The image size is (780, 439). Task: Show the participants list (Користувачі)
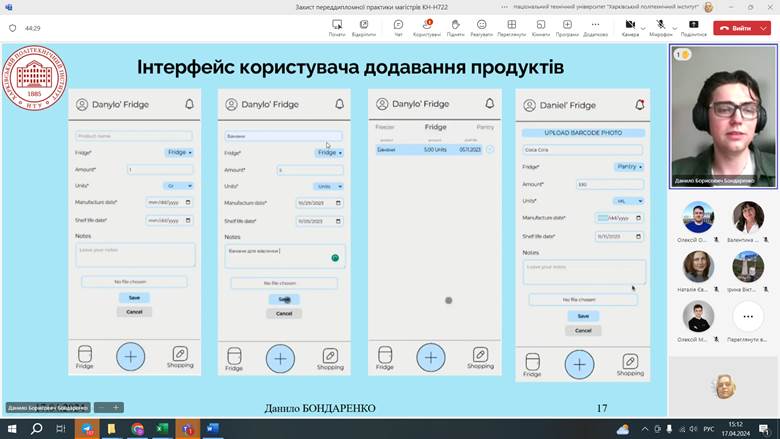click(426, 27)
